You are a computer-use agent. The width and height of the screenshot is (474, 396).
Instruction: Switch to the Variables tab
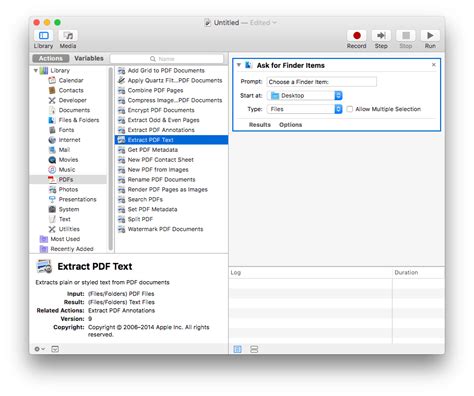tap(89, 58)
